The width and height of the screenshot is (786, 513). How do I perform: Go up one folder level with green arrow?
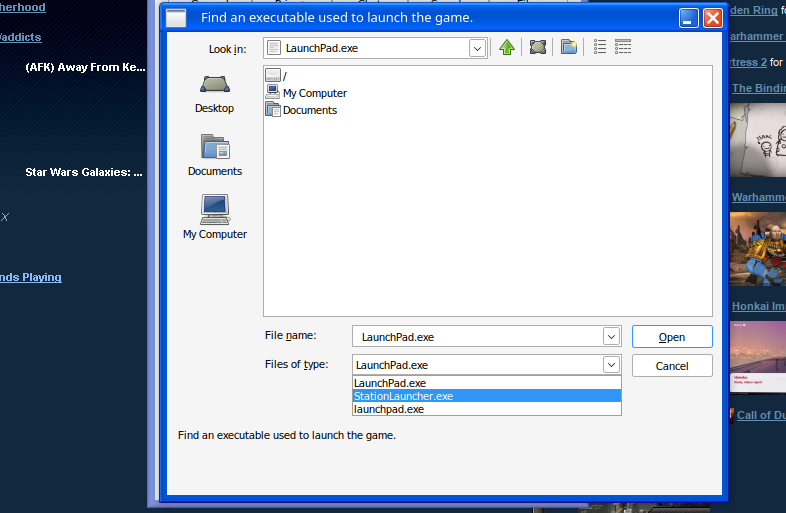point(507,48)
